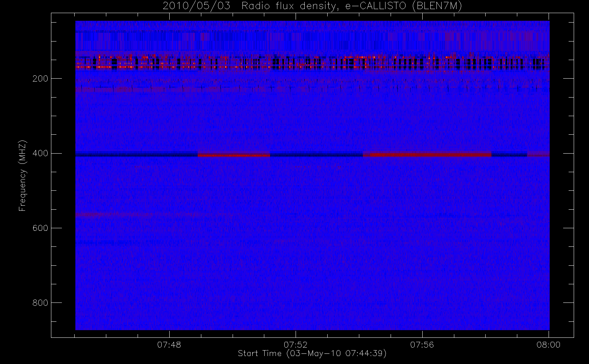Screen dimensions: 589x364
Task: Click the '08:00' time tick label
Action: pos(549,345)
